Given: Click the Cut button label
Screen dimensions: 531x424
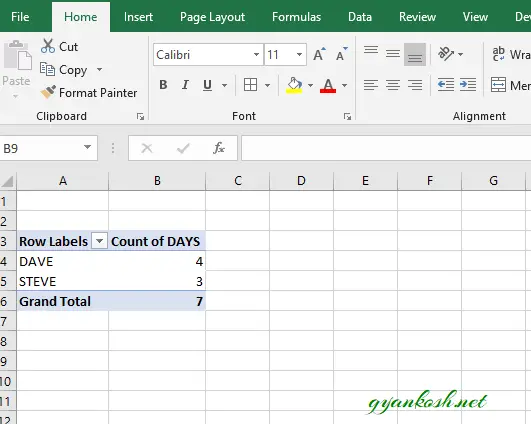Looking at the screenshot, I should [68, 47].
